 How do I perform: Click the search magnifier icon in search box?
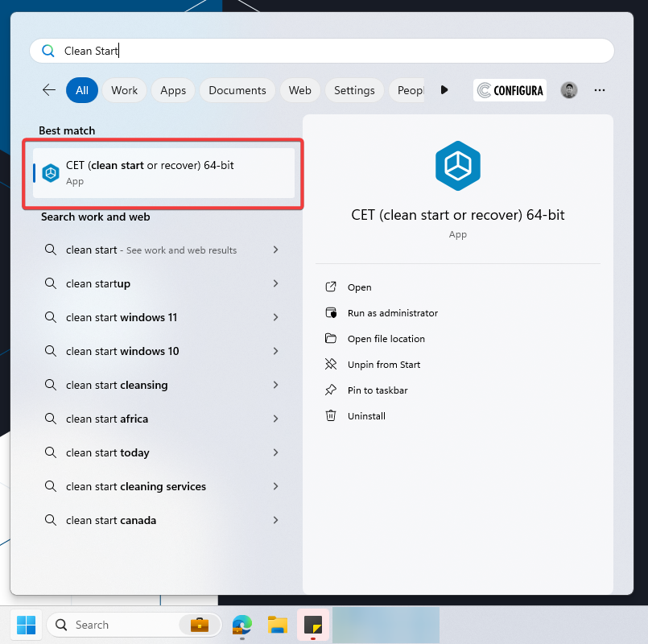48,51
